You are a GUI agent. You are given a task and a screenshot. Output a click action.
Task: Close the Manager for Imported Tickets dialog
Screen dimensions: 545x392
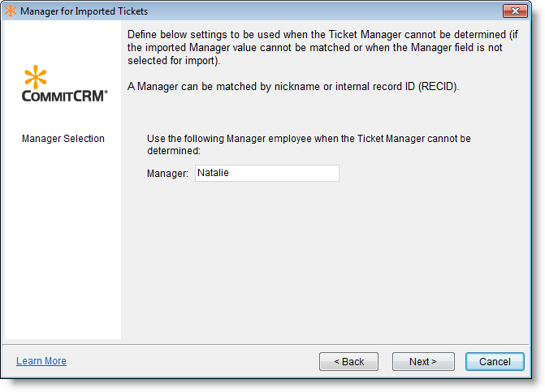[x=515, y=11]
